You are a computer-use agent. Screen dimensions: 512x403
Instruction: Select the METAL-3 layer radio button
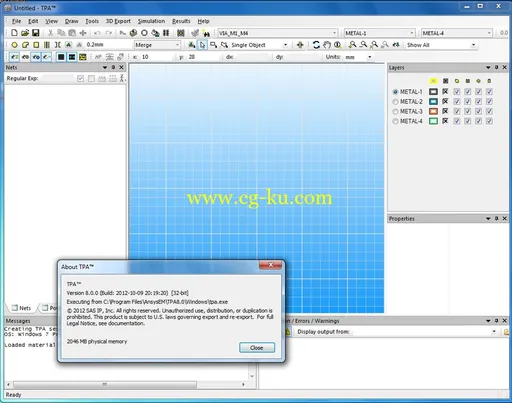point(395,111)
